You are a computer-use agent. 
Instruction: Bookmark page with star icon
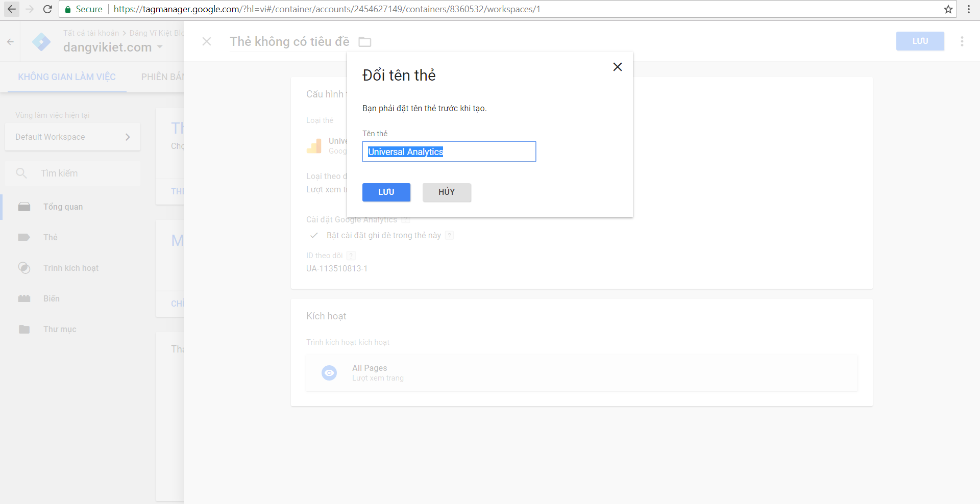tap(948, 9)
